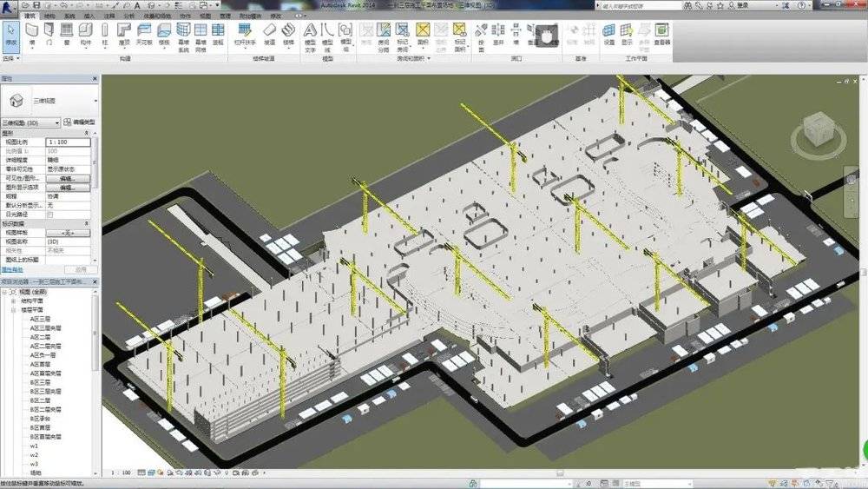
Task: Click the view scale 1:100 field
Action: coord(68,142)
